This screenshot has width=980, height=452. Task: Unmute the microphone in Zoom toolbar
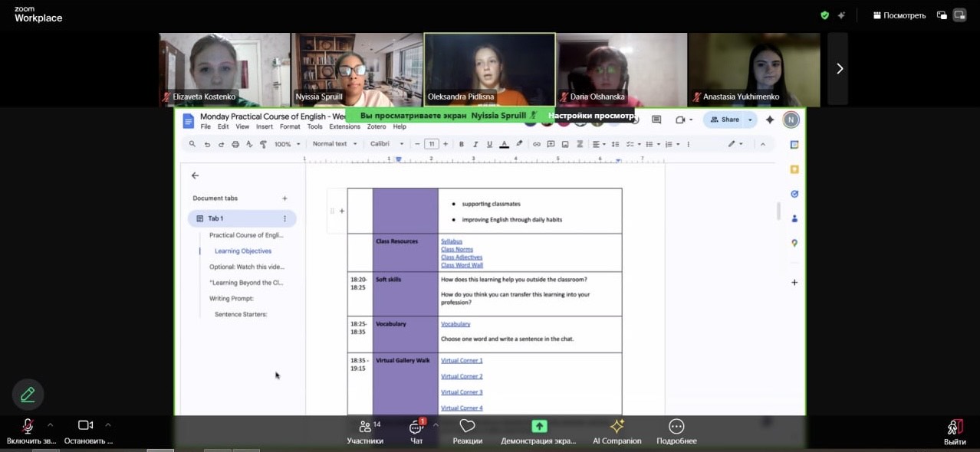[28, 426]
